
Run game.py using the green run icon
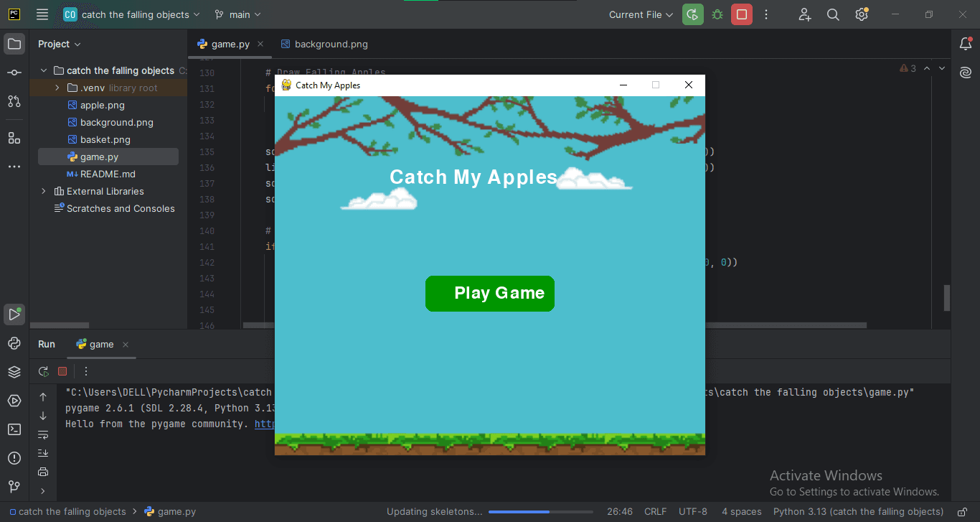[692, 14]
